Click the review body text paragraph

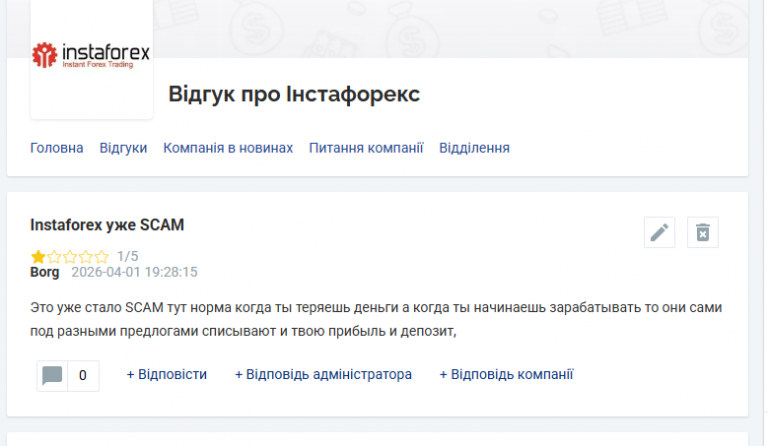[x=376, y=319]
